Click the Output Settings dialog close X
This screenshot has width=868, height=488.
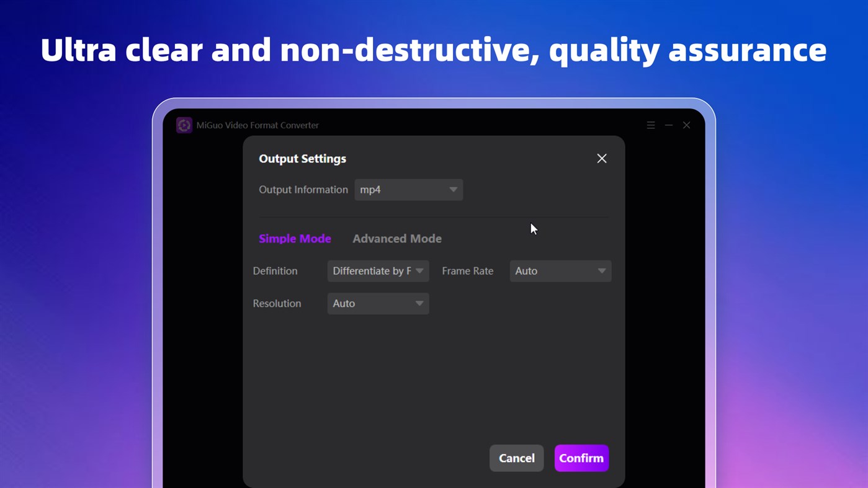(x=601, y=158)
